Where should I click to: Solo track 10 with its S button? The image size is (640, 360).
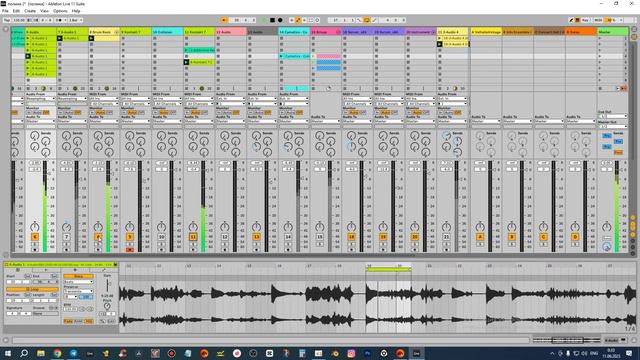click(x=162, y=244)
